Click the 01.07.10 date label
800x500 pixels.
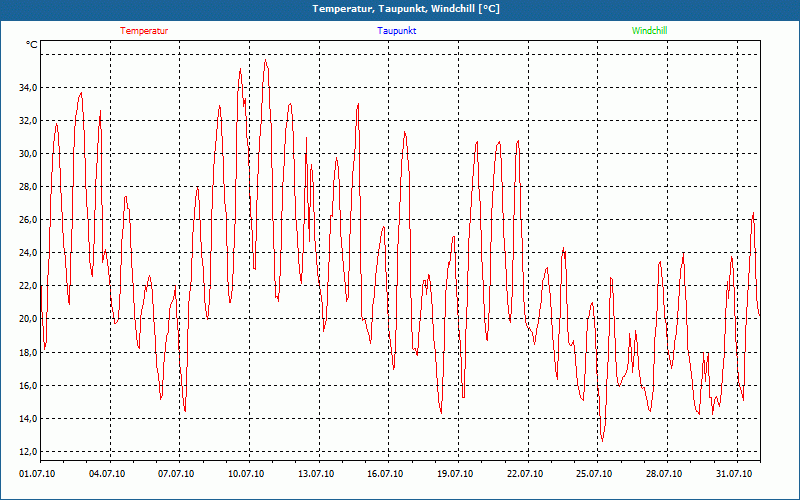(37, 474)
